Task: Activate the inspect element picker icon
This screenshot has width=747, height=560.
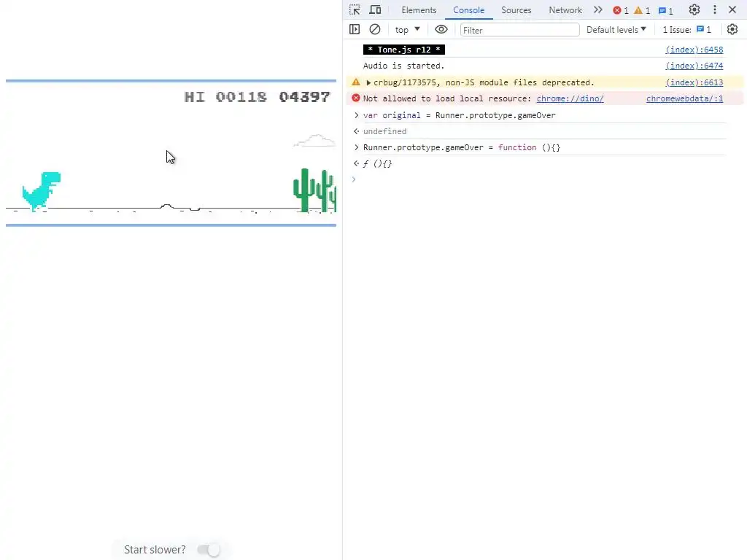Action: pos(355,9)
